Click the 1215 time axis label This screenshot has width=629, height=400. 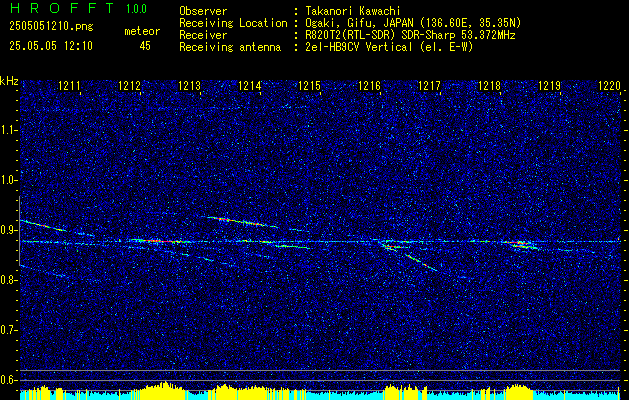coord(310,85)
